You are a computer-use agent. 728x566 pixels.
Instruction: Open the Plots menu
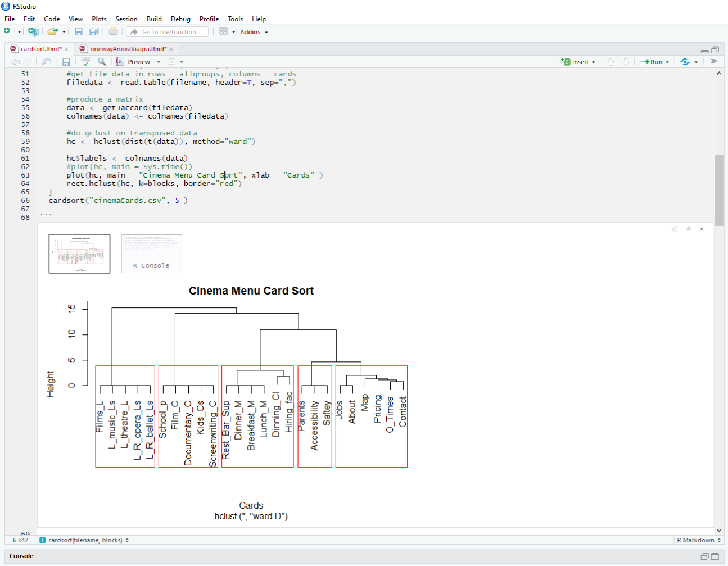pos(99,19)
